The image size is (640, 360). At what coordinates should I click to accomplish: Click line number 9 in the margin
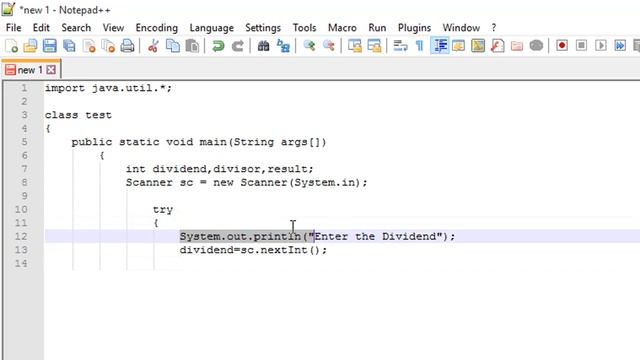click(24, 196)
